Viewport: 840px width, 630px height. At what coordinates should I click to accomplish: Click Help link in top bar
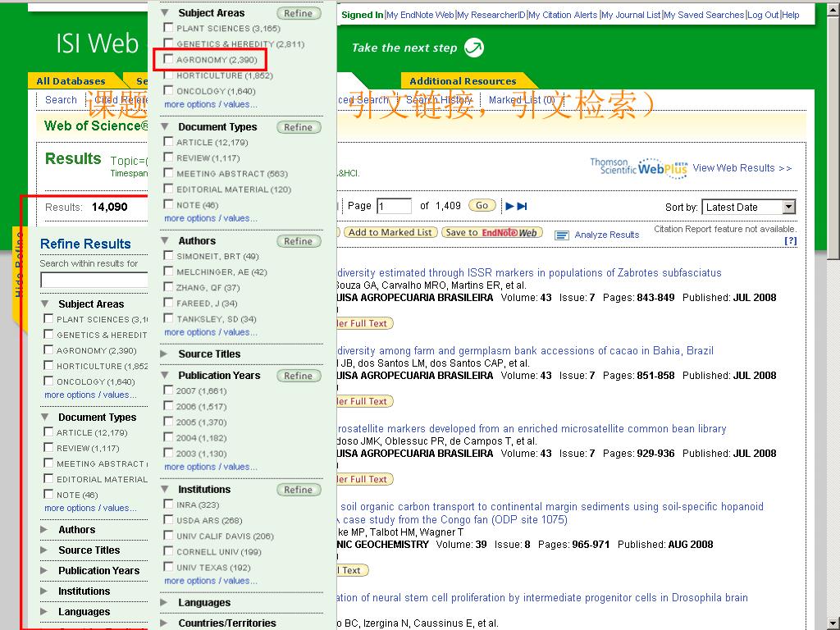coord(791,15)
